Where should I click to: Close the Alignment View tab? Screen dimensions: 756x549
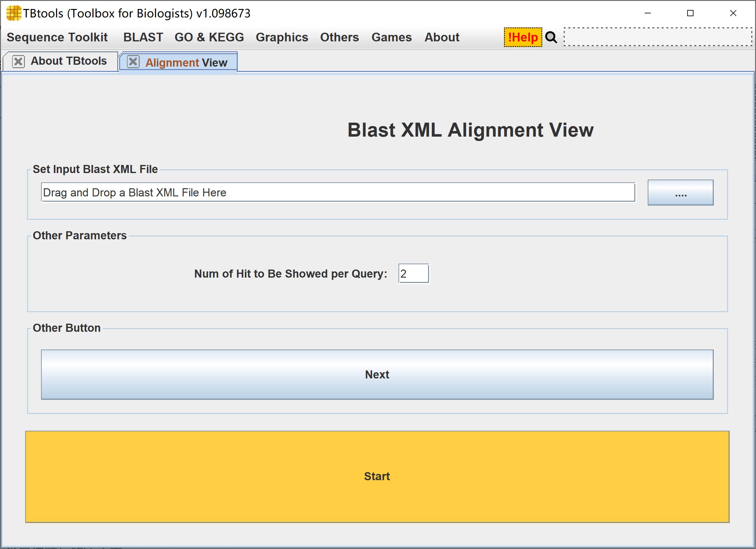click(133, 62)
